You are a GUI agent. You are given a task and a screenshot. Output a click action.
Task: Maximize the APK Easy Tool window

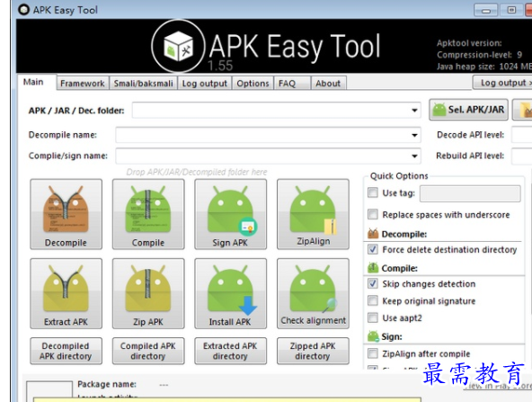pyautogui.click(x=511, y=10)
